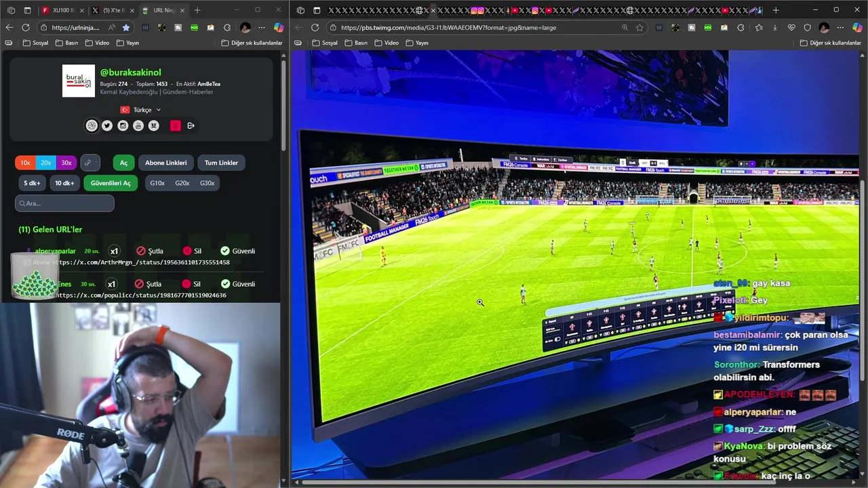Click Sil for the Enes URL
Viewport: 868px width, 488px height.
[x=191, y=284]
